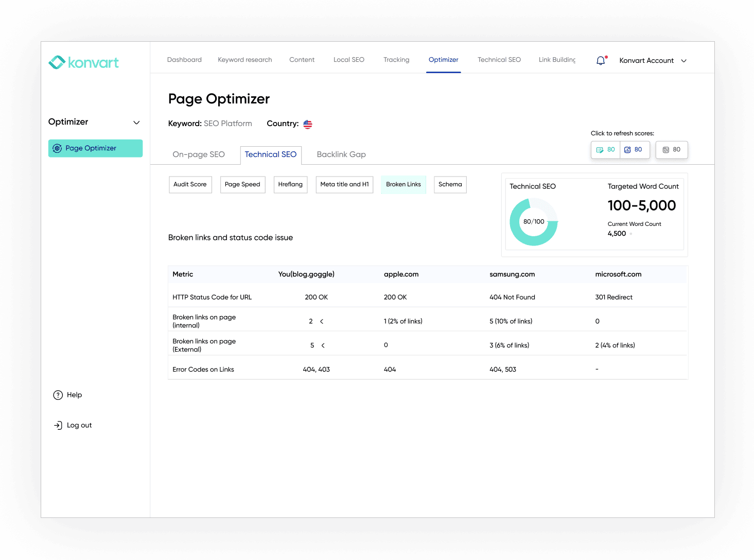Click the Konvart logo
This screenshot has width=754, height=560.
[83, 62]
